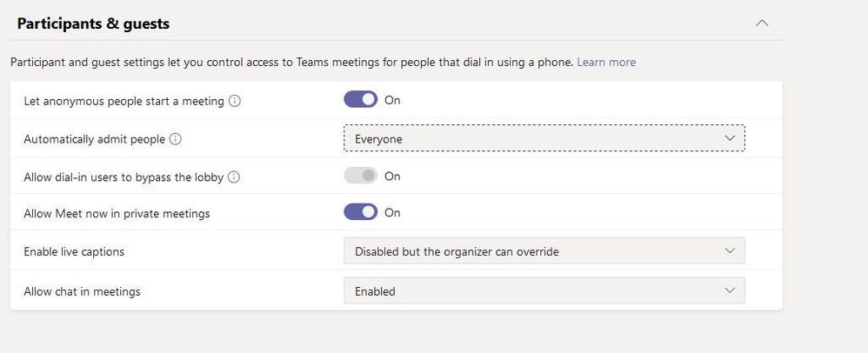The height and width of the screenshot is (353, 868).
Task: Click chevron arrow on Enabled chat dropdown
Action: 730,291
